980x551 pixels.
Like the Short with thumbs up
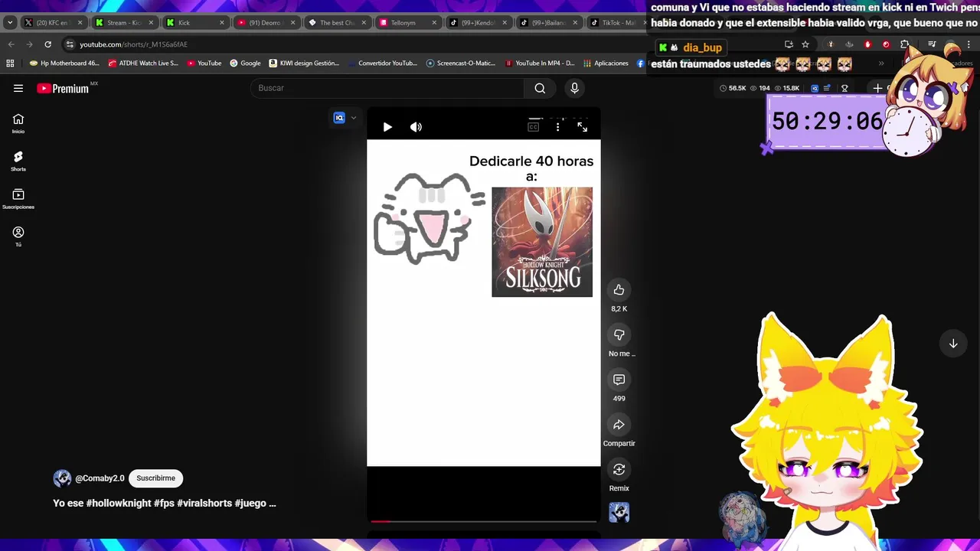point(619,290)
